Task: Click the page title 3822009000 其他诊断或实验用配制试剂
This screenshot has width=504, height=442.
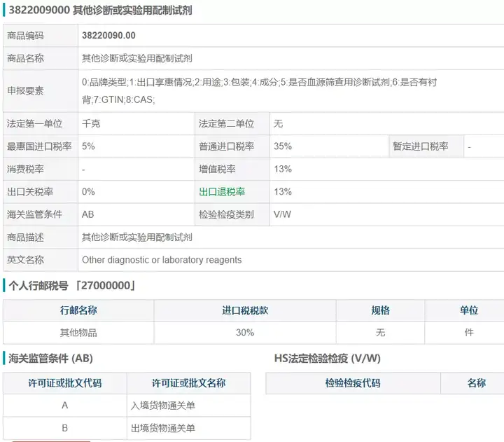Action: 100,11
